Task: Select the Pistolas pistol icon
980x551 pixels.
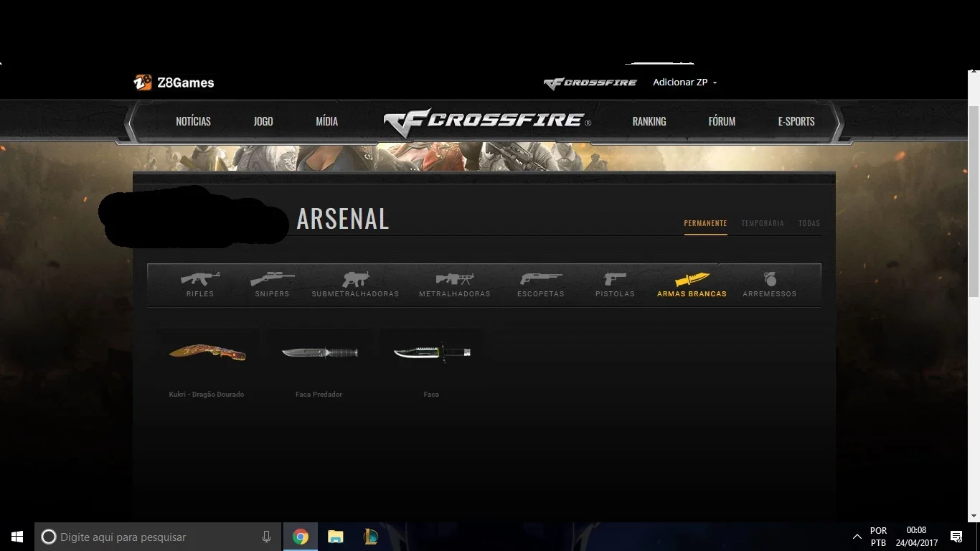Action: click(615, 278)
